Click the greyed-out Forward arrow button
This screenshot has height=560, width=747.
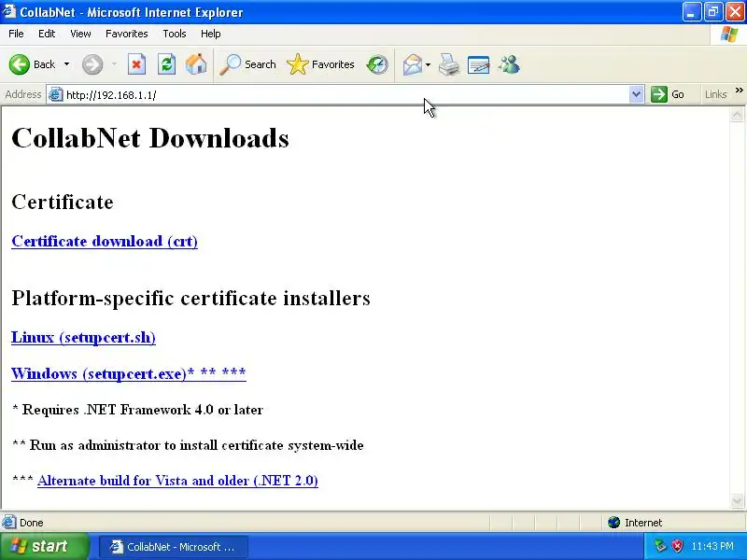pos(92,64)
